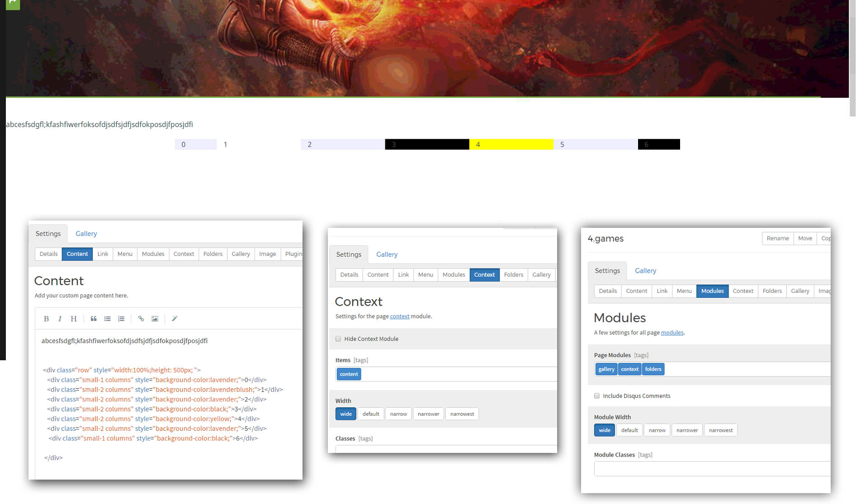The width and height of the screenshot is (856, 504).
Task: Apply bold formatting in Content editor
Action: pyautogui.click(x=46, y=319)
